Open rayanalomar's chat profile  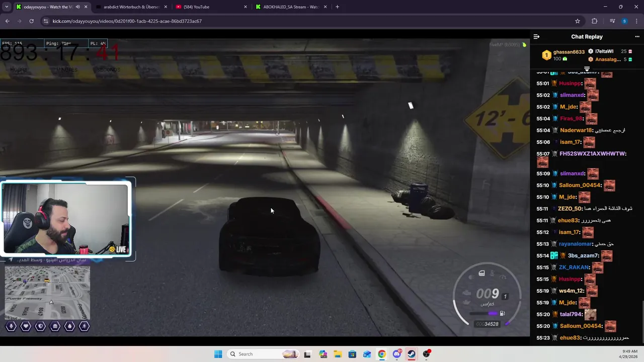(x=576, y=244)
